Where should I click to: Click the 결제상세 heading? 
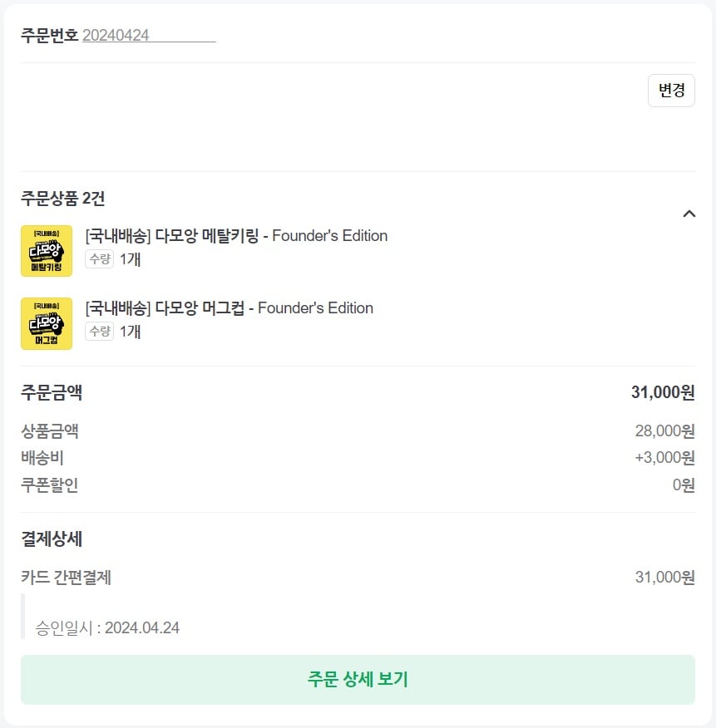click(52, 539)
